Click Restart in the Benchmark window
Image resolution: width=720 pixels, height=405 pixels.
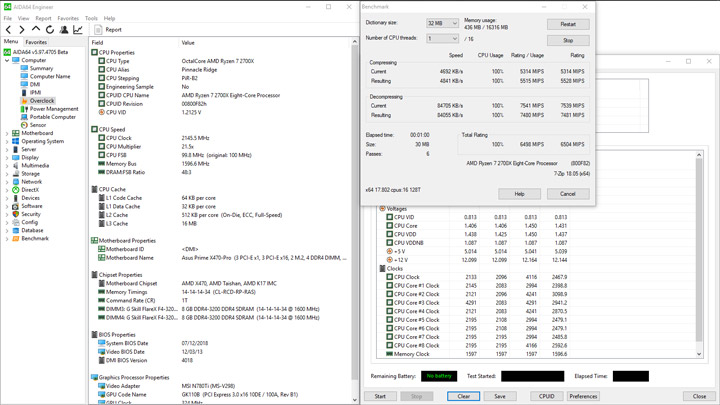click(x=568, y=24)
